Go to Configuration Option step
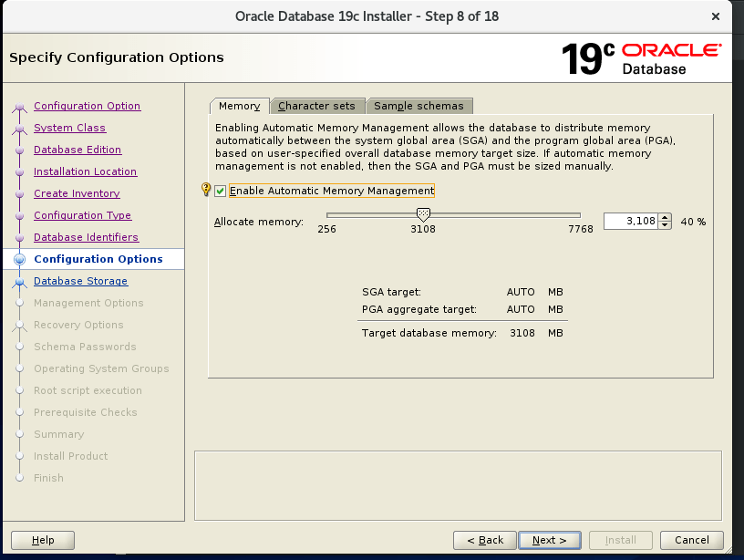Screen dimensions: 744x560 click(88, 106)
